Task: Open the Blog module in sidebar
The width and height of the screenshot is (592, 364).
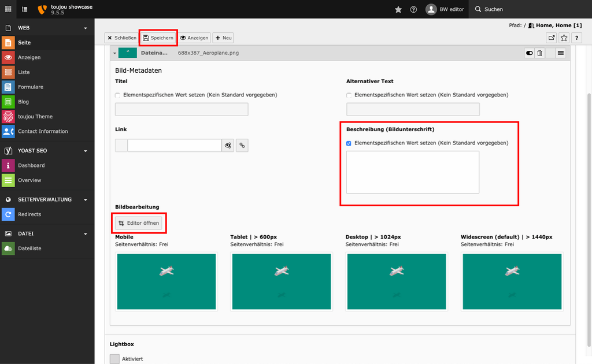Action: click(23, 102)
